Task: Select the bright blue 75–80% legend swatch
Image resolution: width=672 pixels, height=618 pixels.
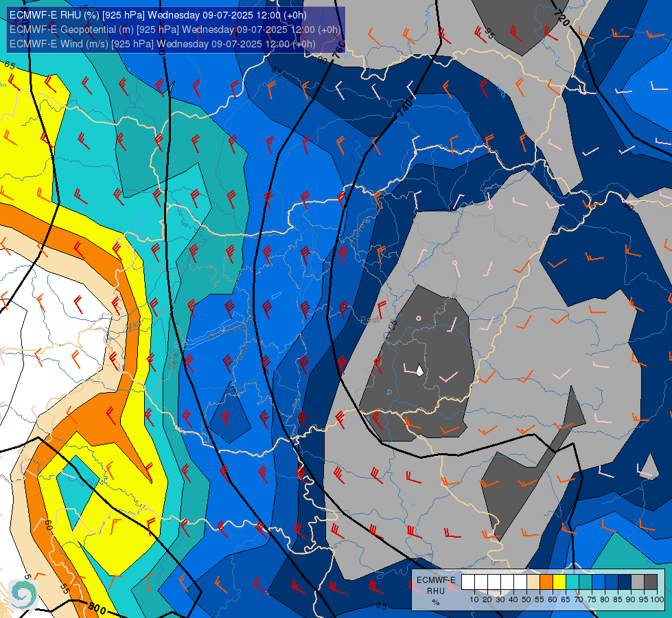Action: point(599,582)
